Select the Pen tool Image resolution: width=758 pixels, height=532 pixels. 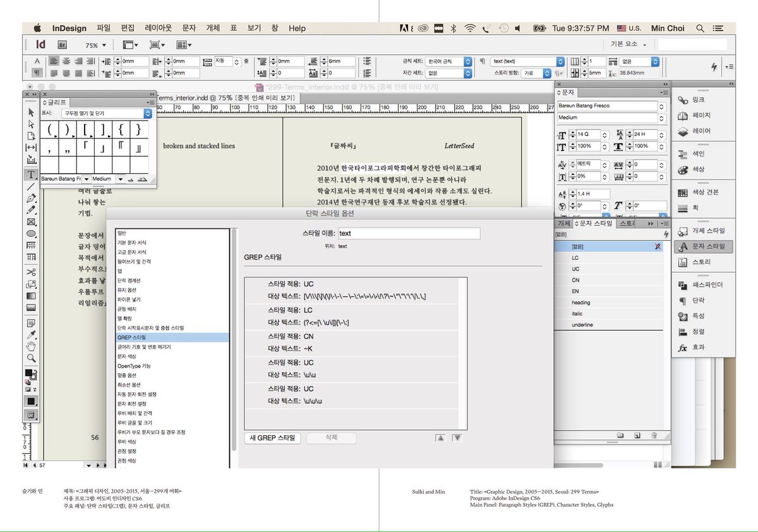pos(30,198)
